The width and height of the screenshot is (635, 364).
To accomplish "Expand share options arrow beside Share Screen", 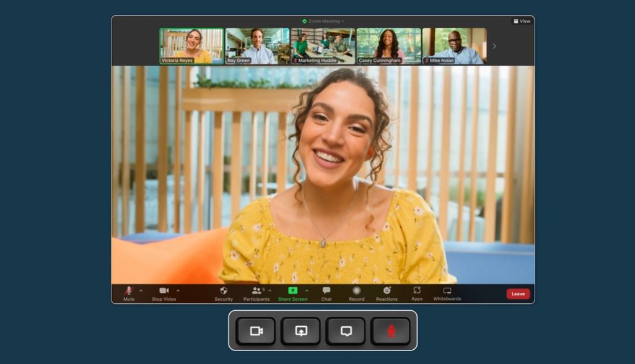I will (307, 290).
